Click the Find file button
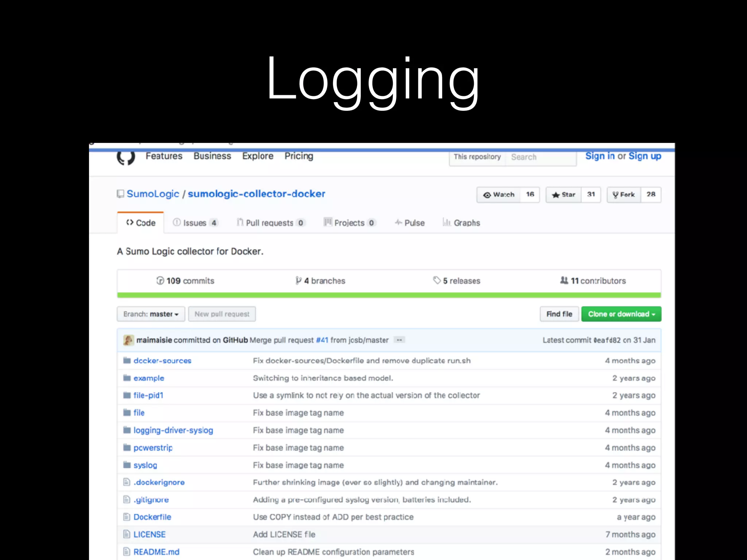 [x=559, y=314]
